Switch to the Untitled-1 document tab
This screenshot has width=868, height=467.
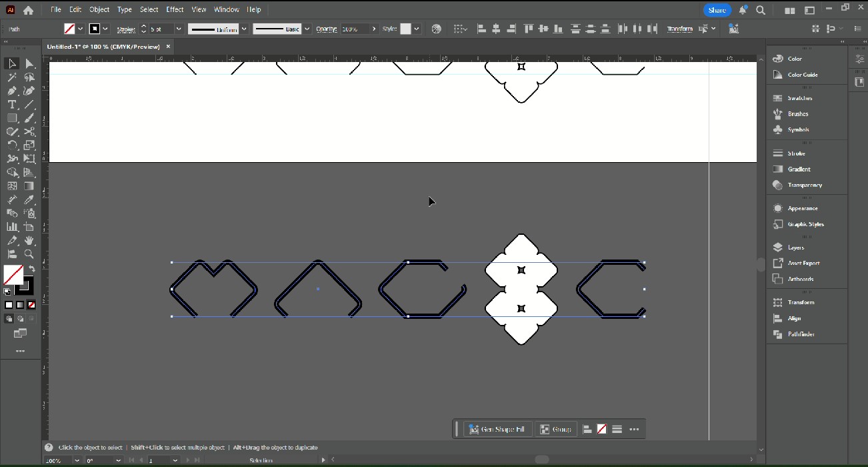[x=104, y=47]
